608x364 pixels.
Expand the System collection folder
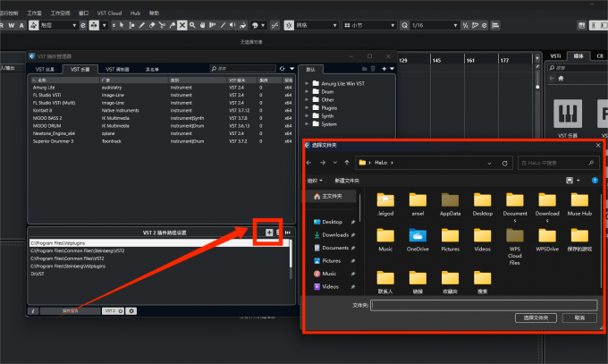[307, 123]
